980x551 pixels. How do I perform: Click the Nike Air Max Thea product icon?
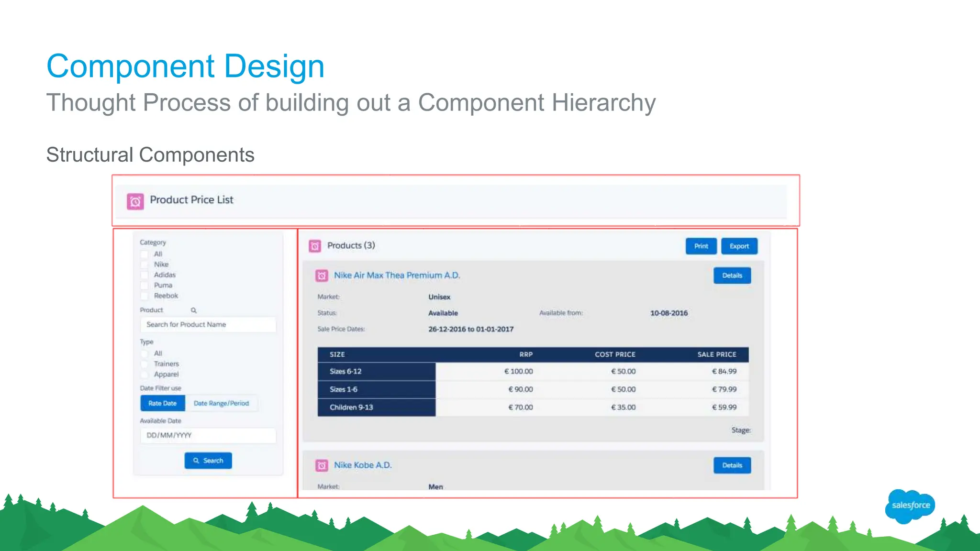(x=322, y=275)
